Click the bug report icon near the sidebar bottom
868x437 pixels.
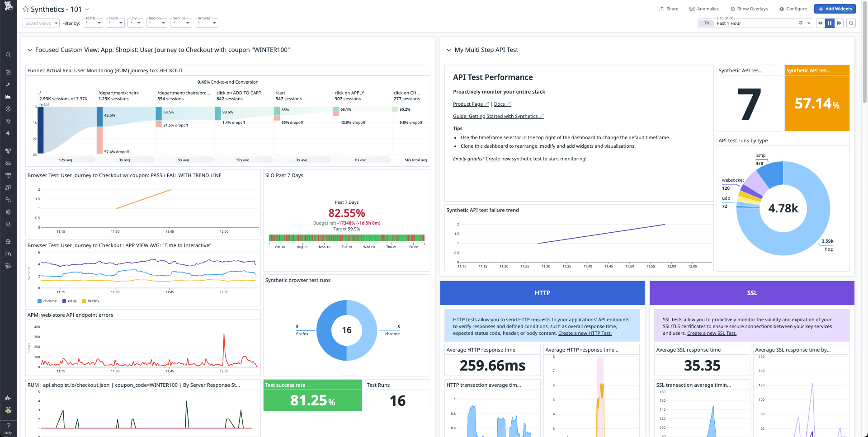pos(8,242)
